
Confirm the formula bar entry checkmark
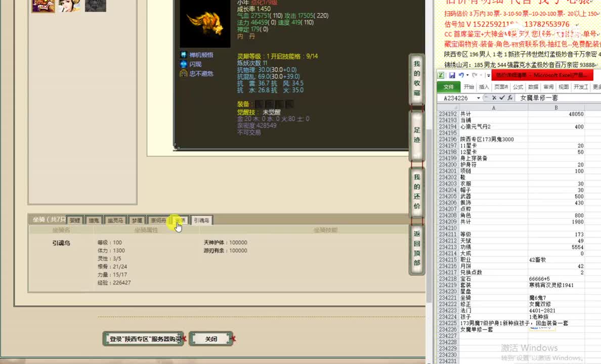[502, 98]
